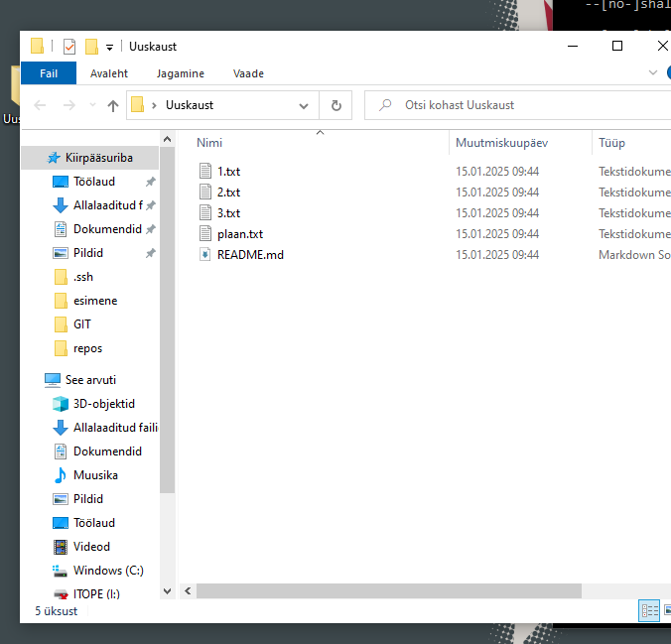Open Videod folder in sidebar
Viewport: 671px width, 644px height.
(91, 547)
